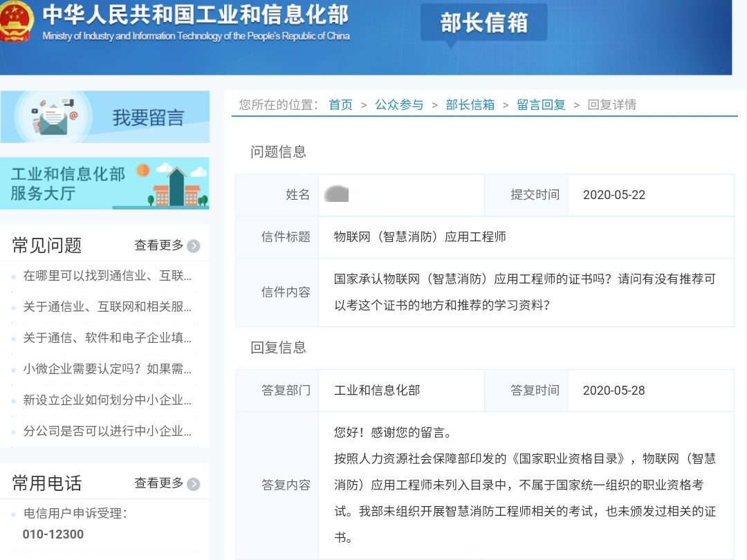
Task: Click the 我要留言 banner
Action: (x=105, y=117)
